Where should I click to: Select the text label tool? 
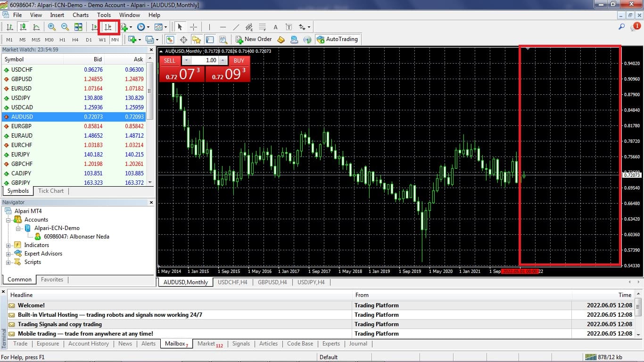[x=289, y=27]
